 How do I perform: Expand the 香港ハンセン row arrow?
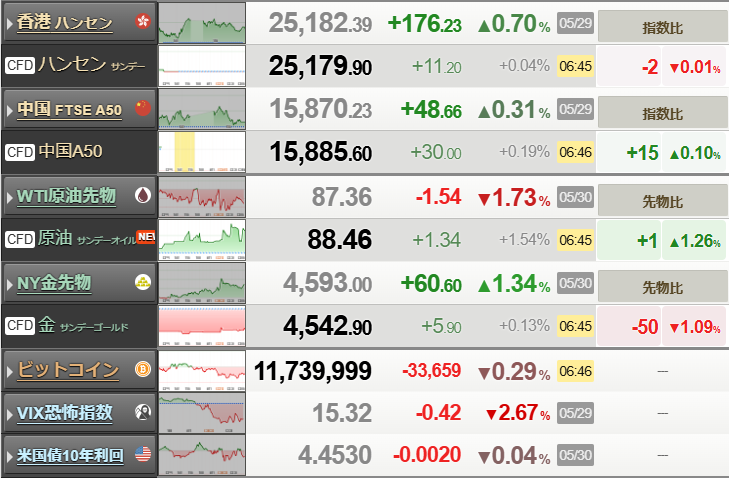9,22
